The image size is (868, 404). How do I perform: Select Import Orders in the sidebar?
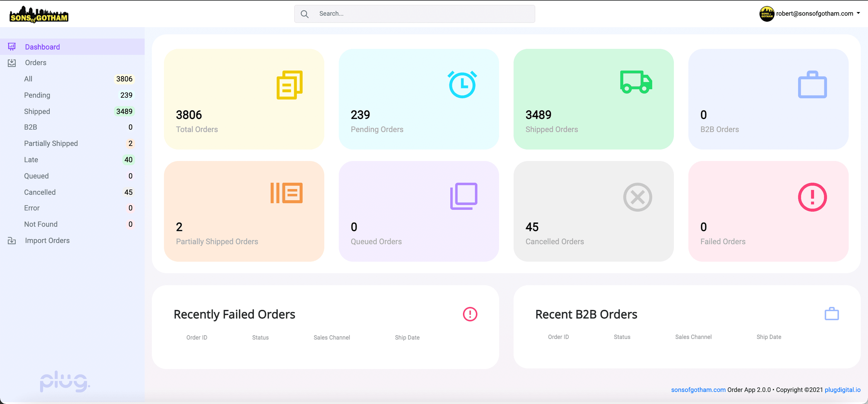tap(47, 241)
